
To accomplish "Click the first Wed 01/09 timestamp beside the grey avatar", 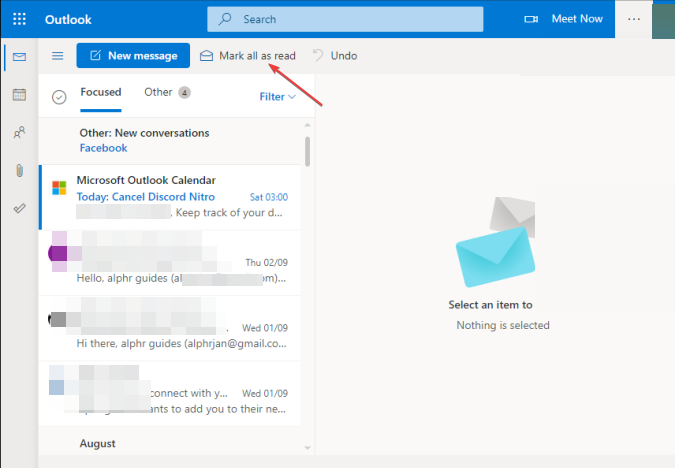I will pos(264,328).
